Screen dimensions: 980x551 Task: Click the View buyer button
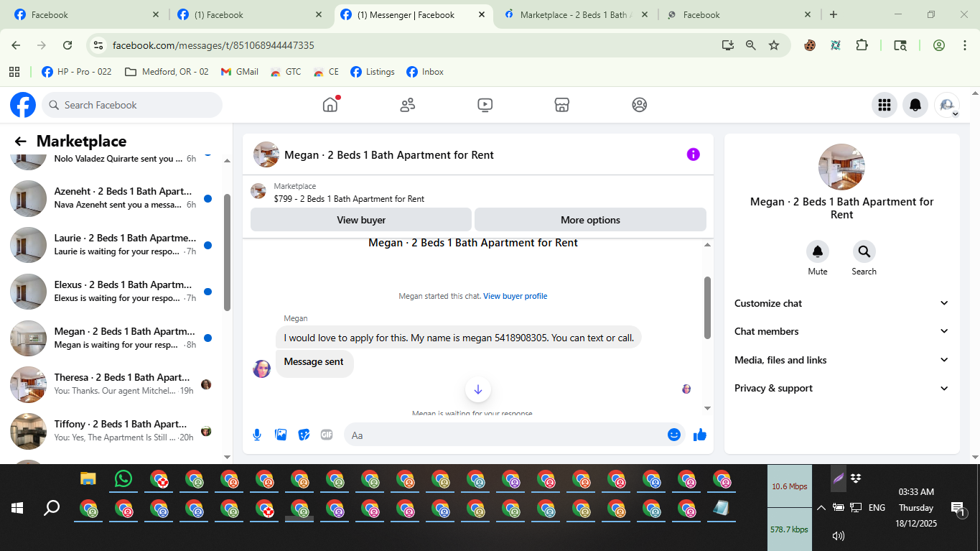[x=361, y=220]
